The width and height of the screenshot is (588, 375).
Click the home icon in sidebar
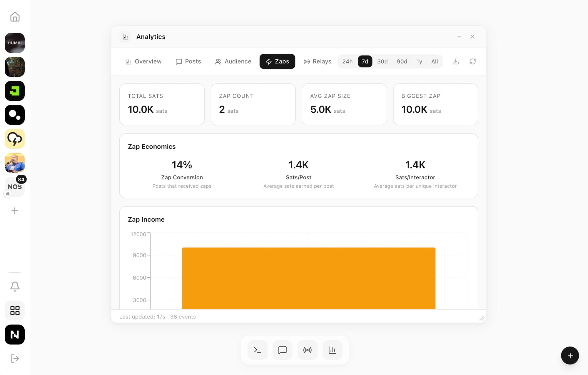point(15,17)
